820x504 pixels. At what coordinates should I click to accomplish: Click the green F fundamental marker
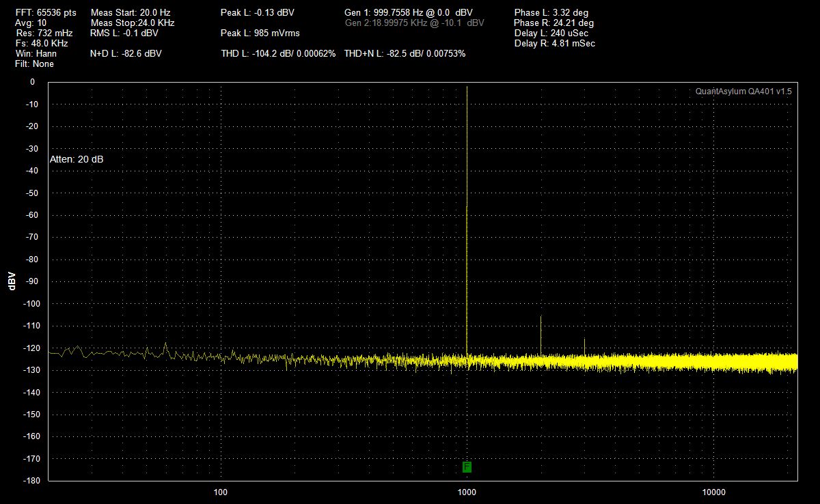pyautogui.click(x=467, y=467)
